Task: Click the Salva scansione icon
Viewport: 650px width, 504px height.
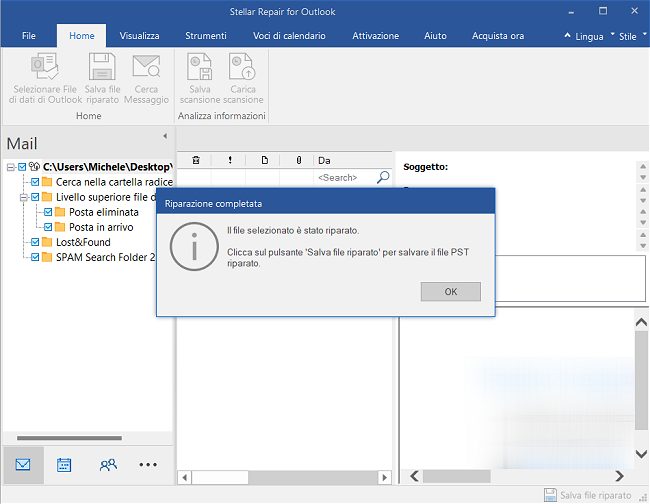Action: click(x=200, y=66)
